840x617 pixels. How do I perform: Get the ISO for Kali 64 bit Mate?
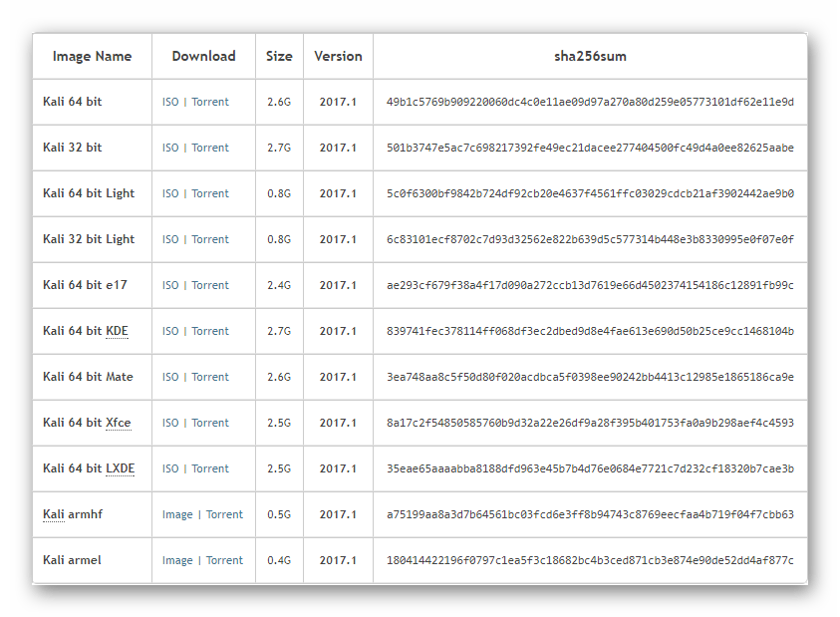point(170,377)
